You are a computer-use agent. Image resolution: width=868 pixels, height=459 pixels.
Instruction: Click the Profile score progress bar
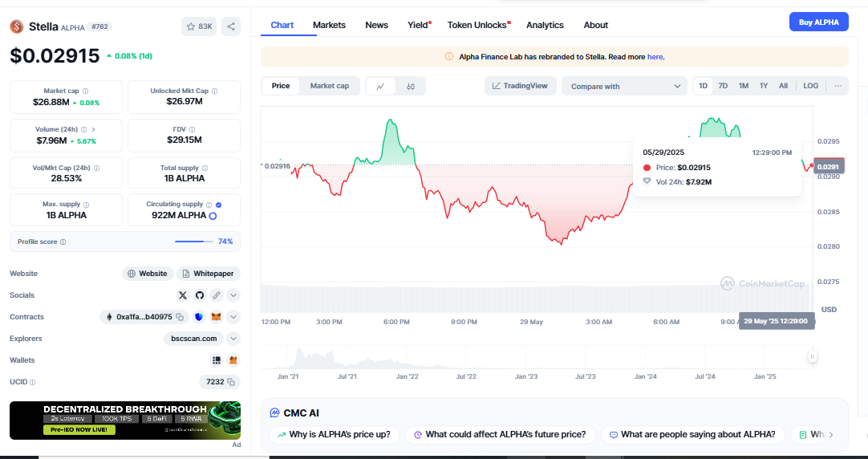pyautogui.click(x=194, y=242)
